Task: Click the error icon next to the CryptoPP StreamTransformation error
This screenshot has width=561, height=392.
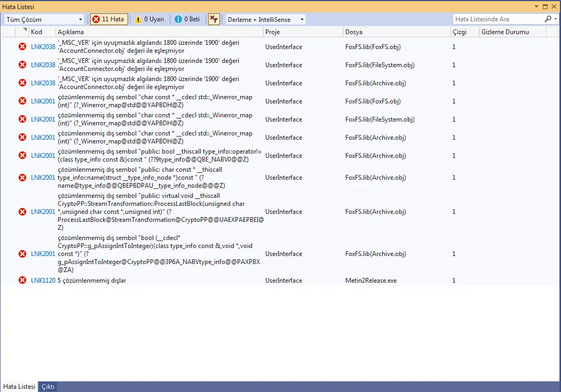Action: pos(22,211)
